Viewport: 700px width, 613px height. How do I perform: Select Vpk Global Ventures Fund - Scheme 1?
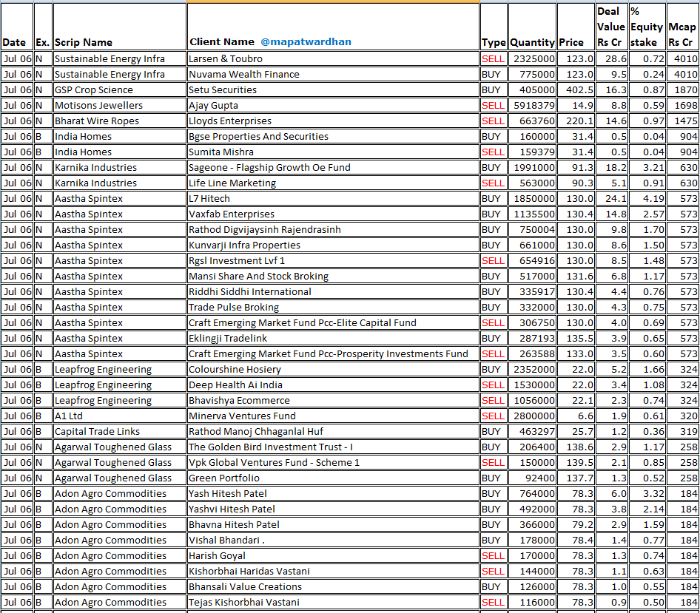click(334, 463)
